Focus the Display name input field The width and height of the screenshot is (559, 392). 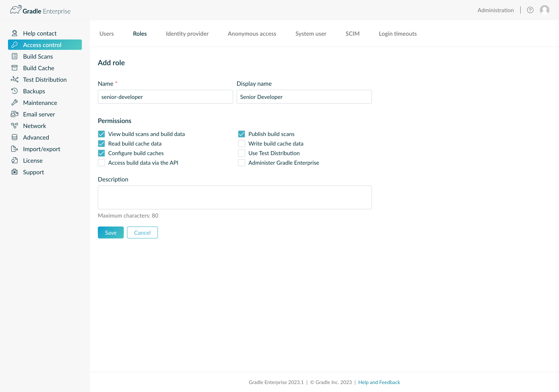304,97
